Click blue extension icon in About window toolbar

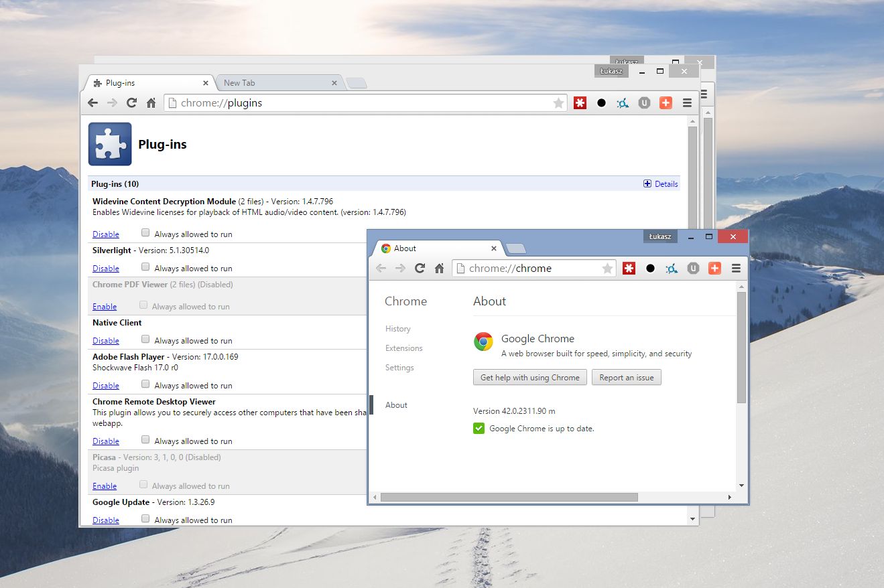click(672, 269)
